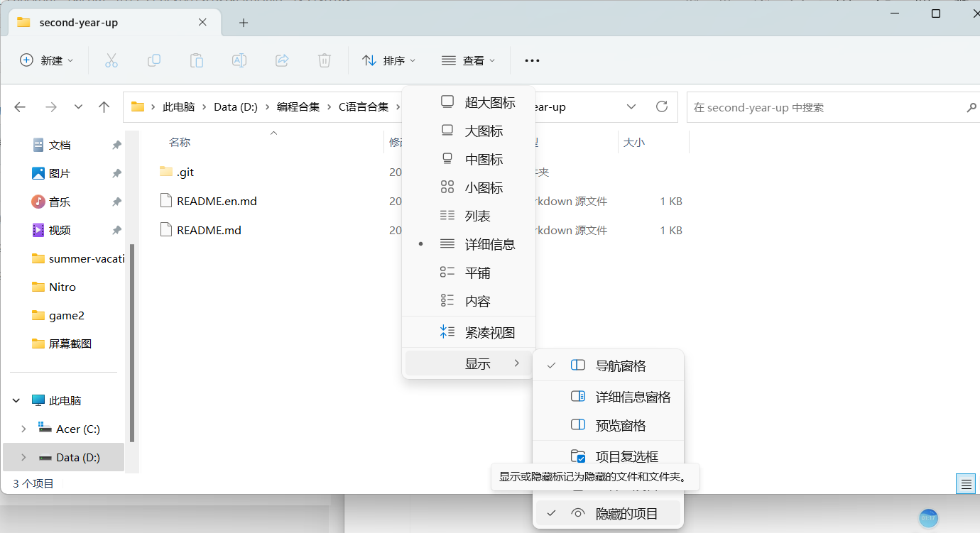Navigate to C语言合集 in breadcrumb

pos(364,107)
